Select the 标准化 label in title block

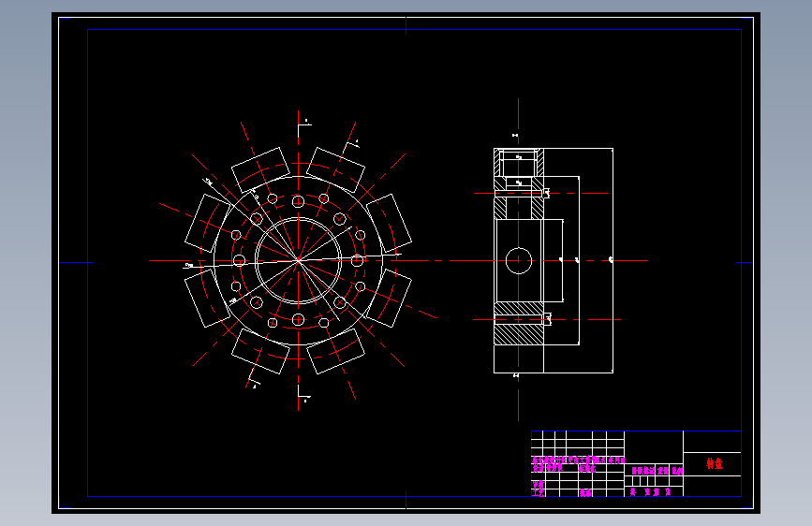coord(587,469)
